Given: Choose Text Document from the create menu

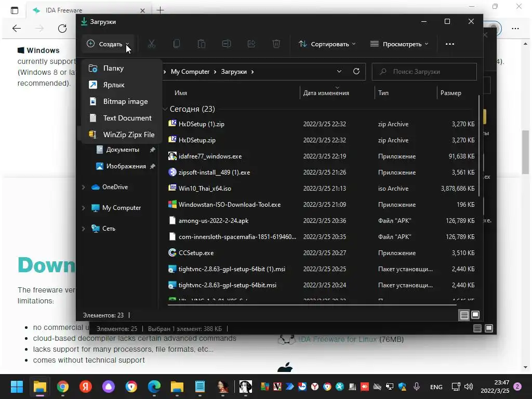Looking at the screenshot, I should pyautogui.click(x=122, y=118).
